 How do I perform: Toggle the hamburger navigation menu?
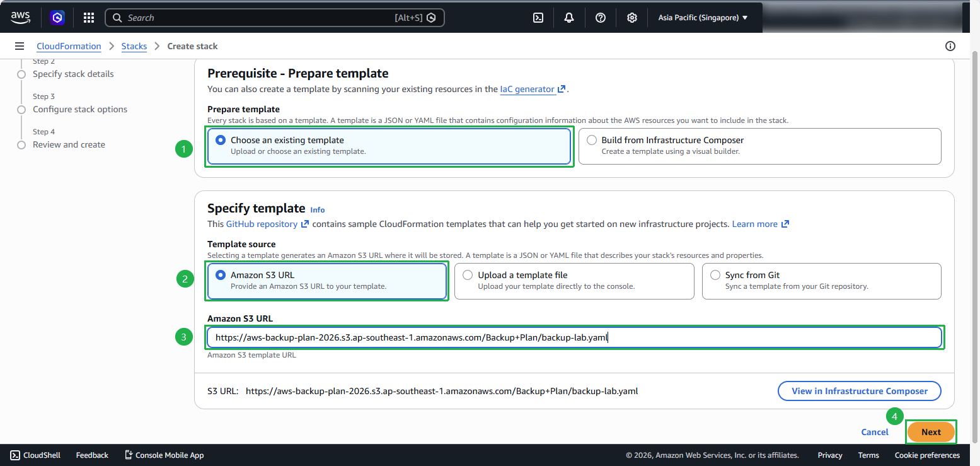click(20, 46)
